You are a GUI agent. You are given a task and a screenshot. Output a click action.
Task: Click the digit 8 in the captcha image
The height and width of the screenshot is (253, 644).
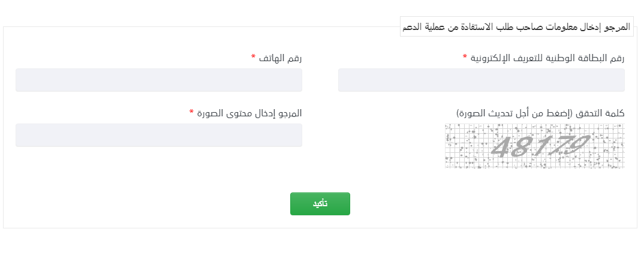click(x=519, y=146)
